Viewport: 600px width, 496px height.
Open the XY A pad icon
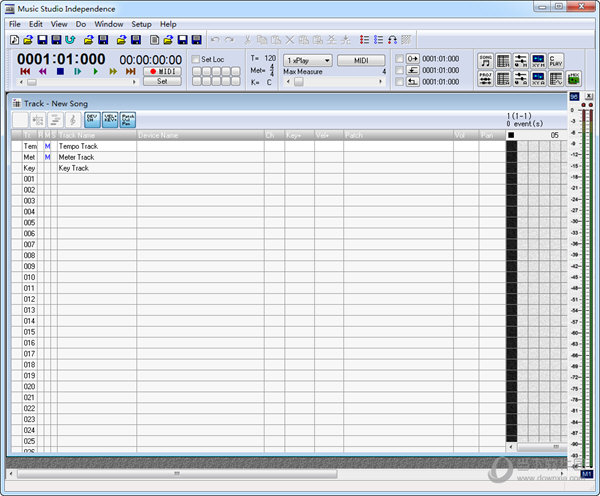click(x=538, y=78)
